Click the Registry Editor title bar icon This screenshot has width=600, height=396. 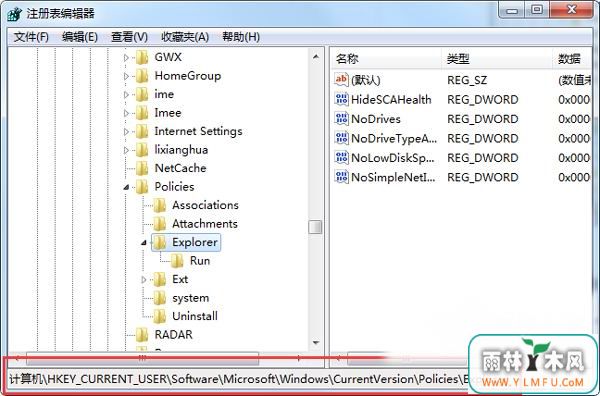pos(14,14)
